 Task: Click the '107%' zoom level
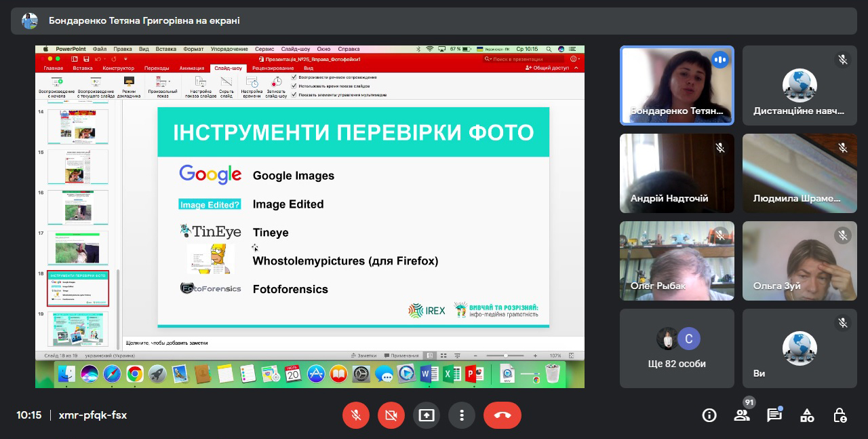pyautogui.click(x=555, y=356)
